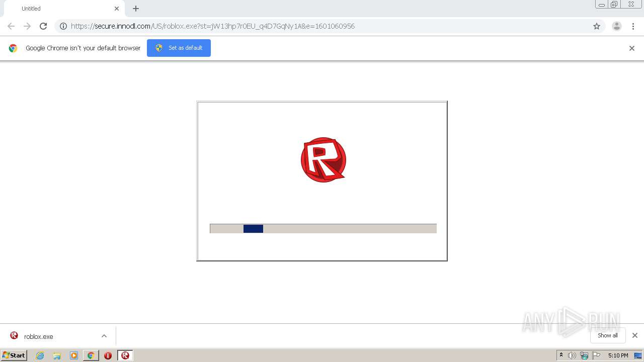Launch Internet Explorer from taskbar

tap(40, 355)
